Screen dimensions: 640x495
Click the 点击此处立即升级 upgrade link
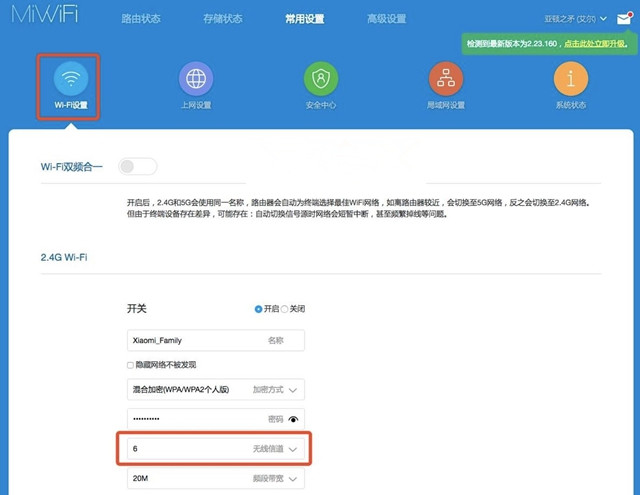595,44
